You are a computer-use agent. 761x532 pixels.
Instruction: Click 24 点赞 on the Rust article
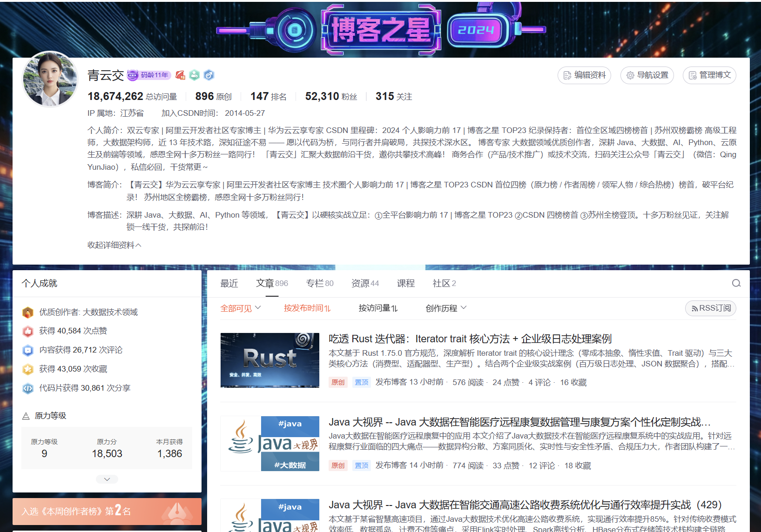coord(506,382)
